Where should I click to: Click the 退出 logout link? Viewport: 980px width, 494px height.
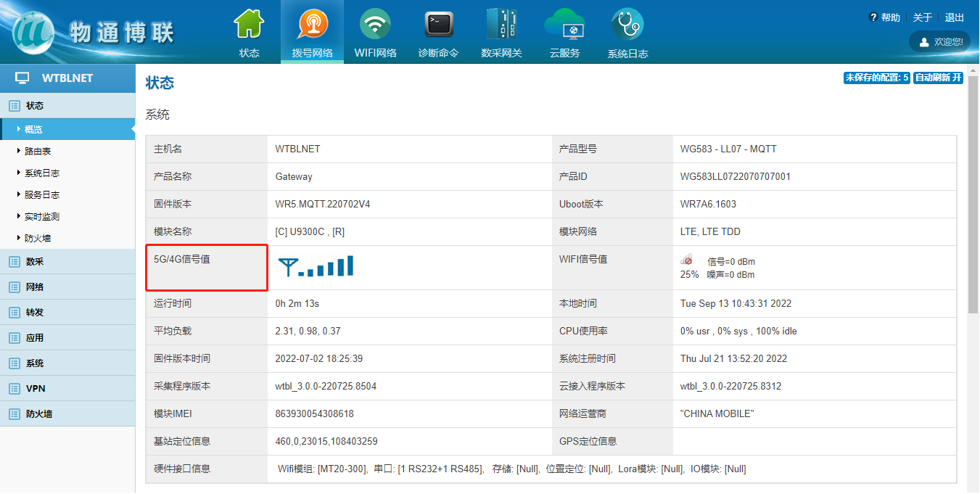[955, 17]
